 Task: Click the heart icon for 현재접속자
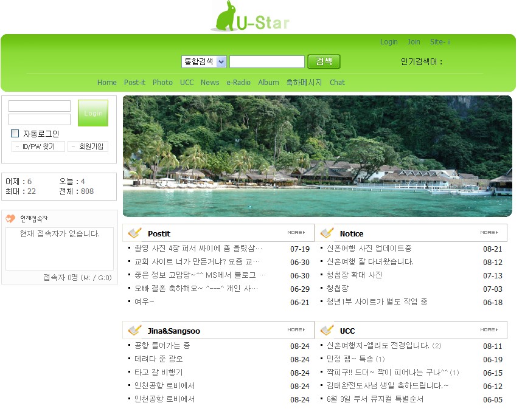click(10, 218)
